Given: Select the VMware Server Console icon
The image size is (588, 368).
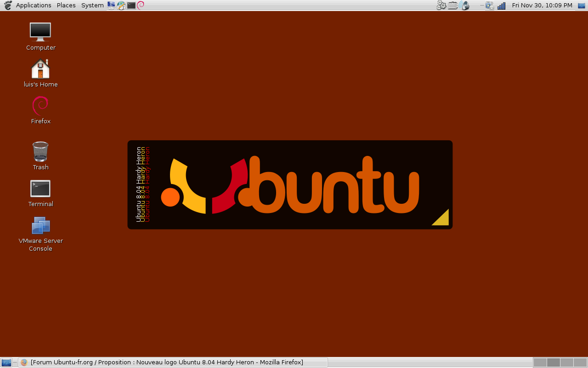Looking at the screenshot, I should pos(40,234).
